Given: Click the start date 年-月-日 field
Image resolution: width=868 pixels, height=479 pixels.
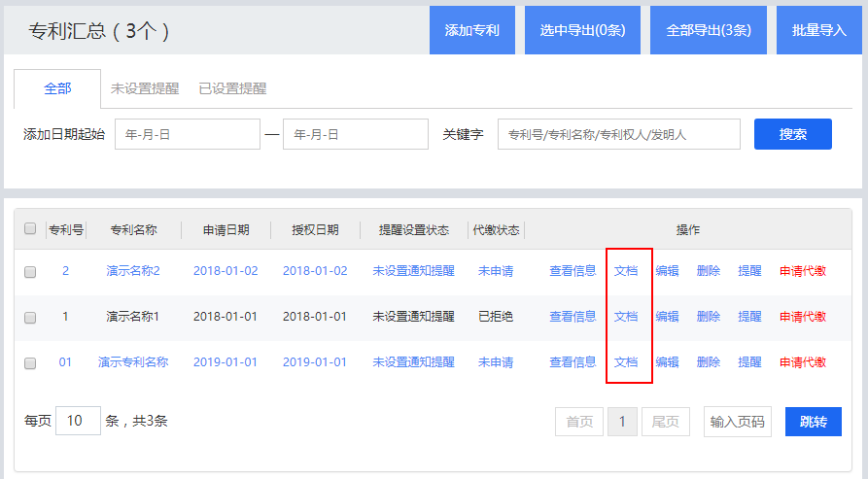Looking at the screenshot, I should click(187, 134).
